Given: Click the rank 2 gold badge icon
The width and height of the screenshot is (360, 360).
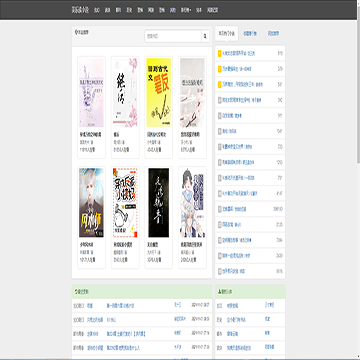Looking at the screenshot, I should 220,69.
